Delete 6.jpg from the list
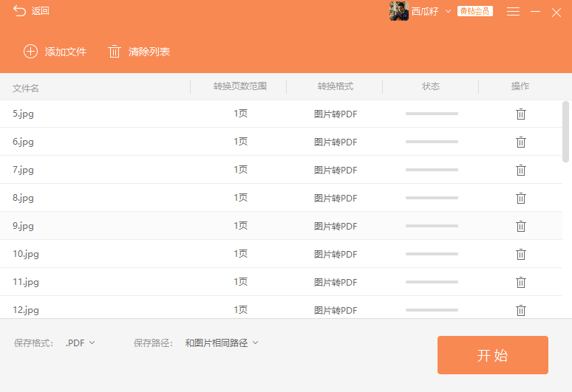Image resolution: width=572 pixels, height=392 pixels. click(x=520, y=142)
